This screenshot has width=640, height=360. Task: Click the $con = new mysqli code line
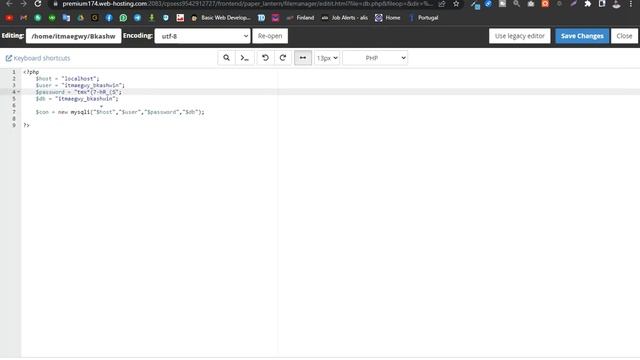click(x=120, y=112)
